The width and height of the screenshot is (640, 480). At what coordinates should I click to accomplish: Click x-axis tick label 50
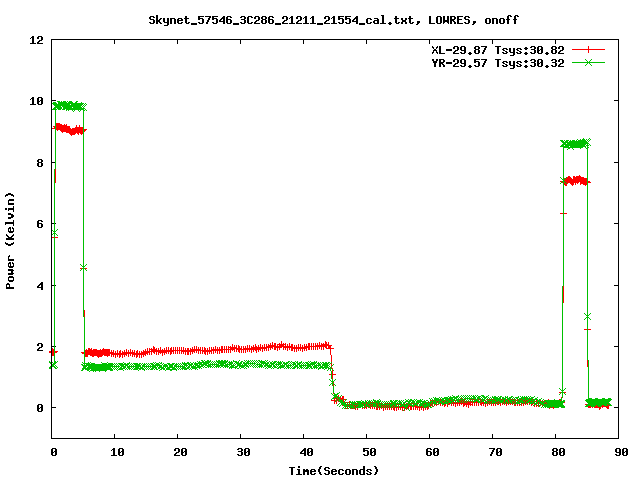tap(369, 452)
